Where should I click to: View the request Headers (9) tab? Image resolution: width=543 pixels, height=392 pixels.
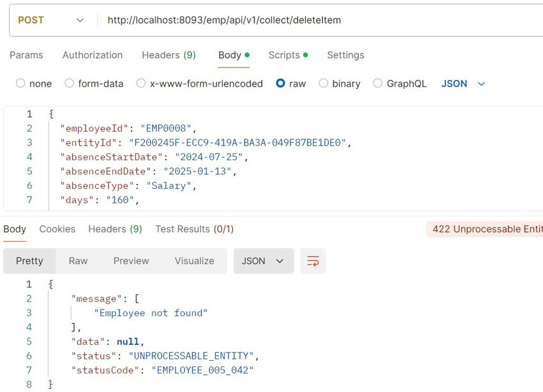[x=168, y=56]
